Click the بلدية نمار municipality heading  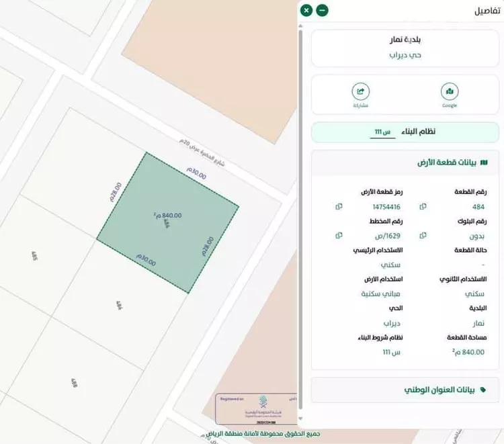tap(405, 40)
